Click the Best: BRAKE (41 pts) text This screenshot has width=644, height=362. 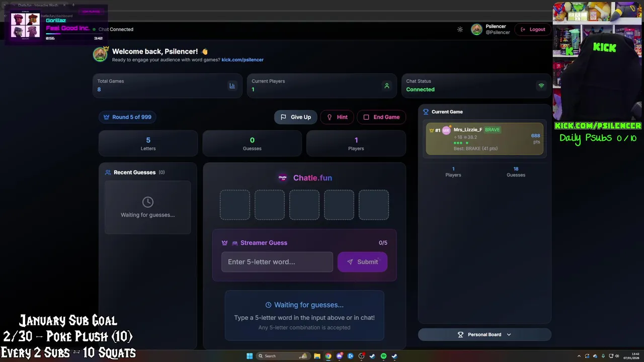pyautogui.click(x=475, y=149)
